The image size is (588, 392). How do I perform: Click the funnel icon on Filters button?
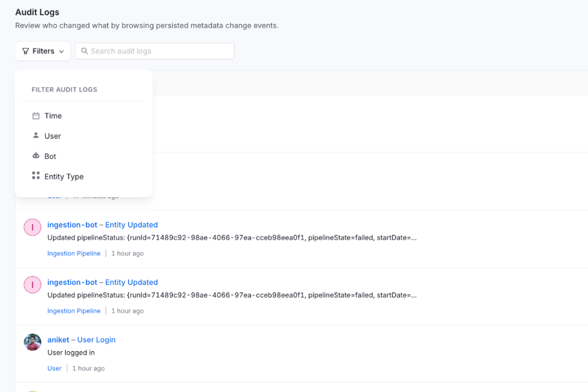point(26,51)
